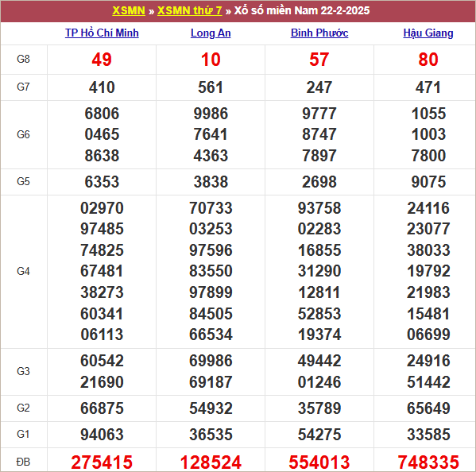Select the G4 row label

click(x=23, y=271)
